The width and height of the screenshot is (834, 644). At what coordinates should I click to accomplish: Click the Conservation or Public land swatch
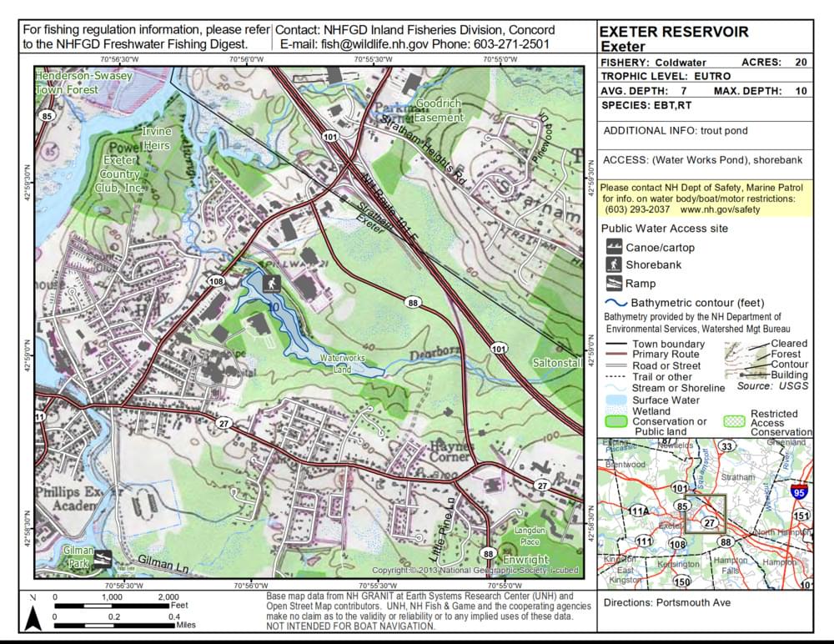[616, 421]
